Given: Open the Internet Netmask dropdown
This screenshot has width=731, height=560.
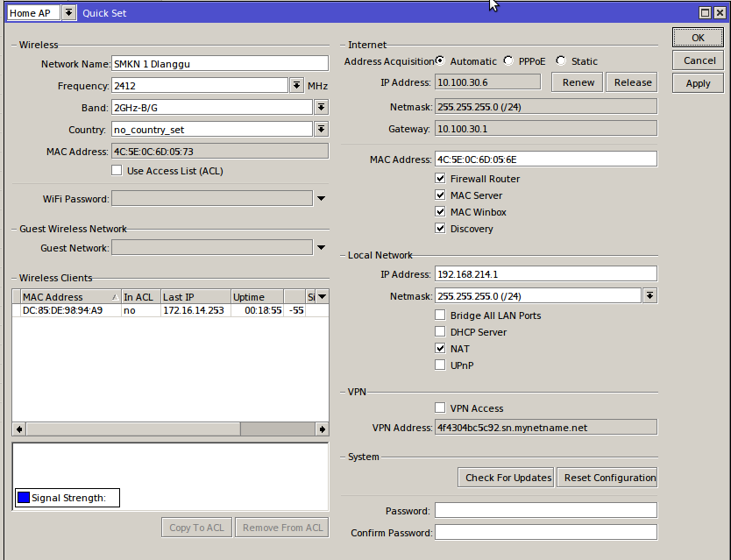Looking at the screenshot, I should [649, 106].
